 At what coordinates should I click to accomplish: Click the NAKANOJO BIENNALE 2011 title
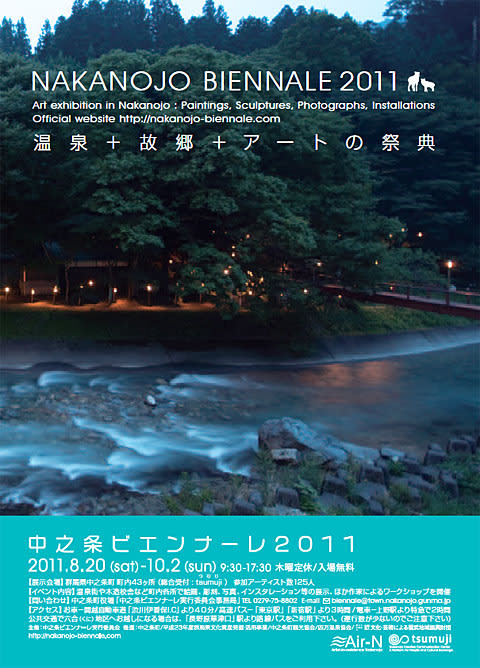[215, 81]
